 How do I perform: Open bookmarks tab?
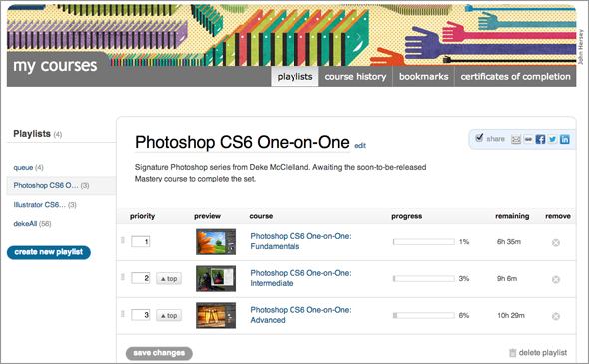point(423,76)
